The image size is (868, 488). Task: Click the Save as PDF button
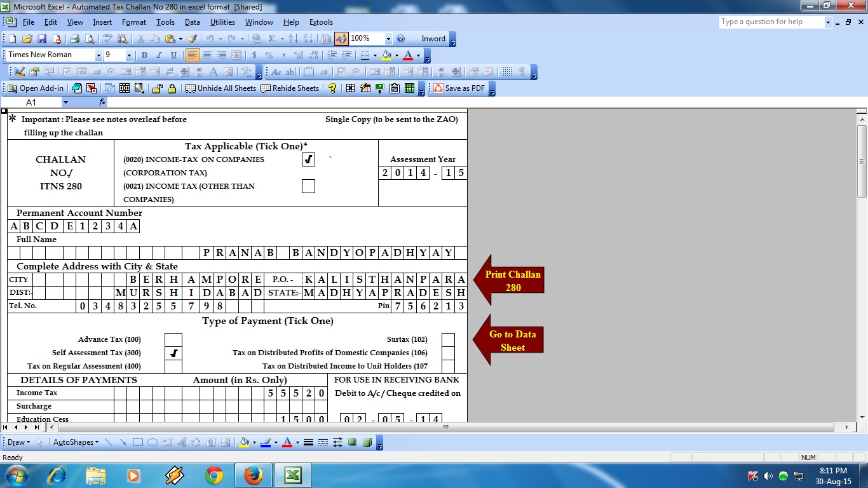tap(459, 88)
